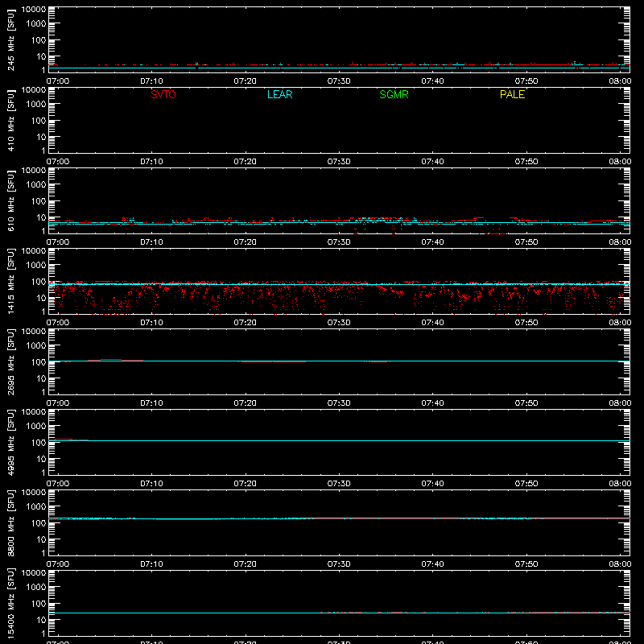Click the 07:50 tick below the 2695 MHz plot
This screenshot has height=644, width=644.
pyautogui.click(x=526, y=403)
